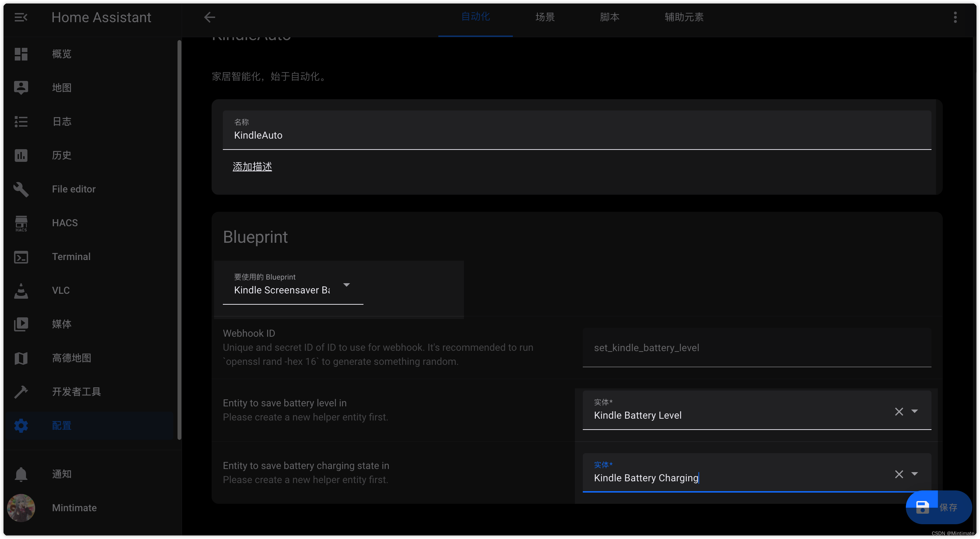Switch to the 场景 tab
980x539 pixels.
(x=545, y=17)
